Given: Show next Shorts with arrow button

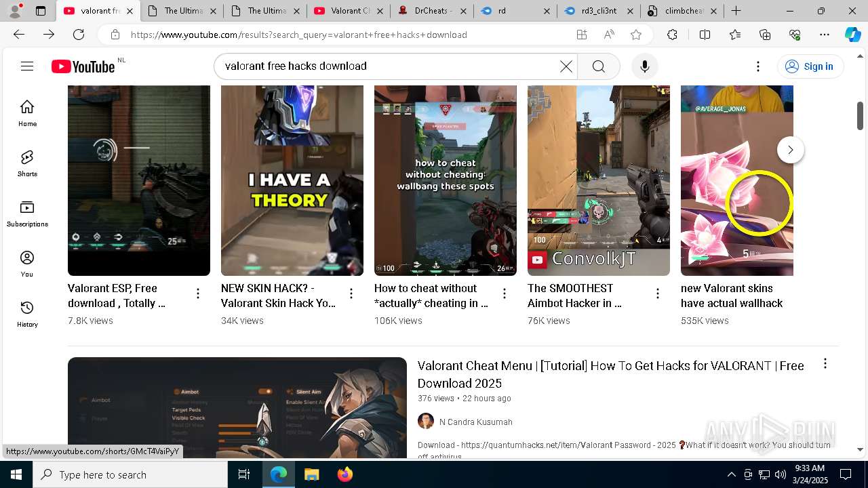Looking at the screenshot, I should 790,150.
